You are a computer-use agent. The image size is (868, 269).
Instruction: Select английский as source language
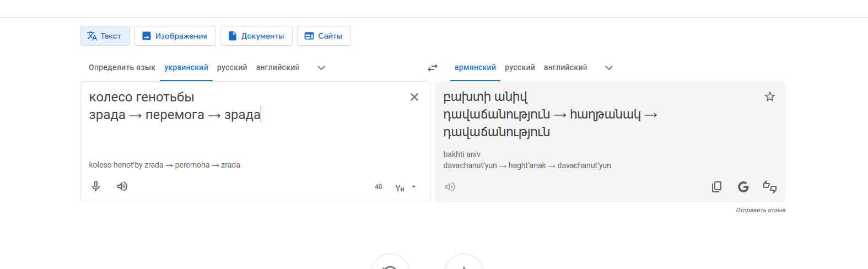pyautogui.click(x=278, y=67)
